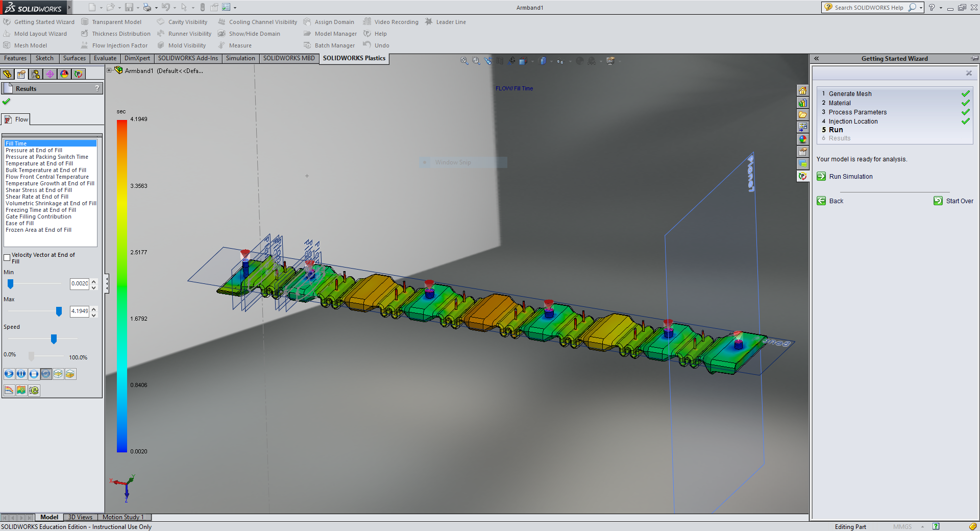Open the Design Library icon in task pane
Image resolution: width=980 pixels, height=531 pixels.
click(x=803, y=103)
